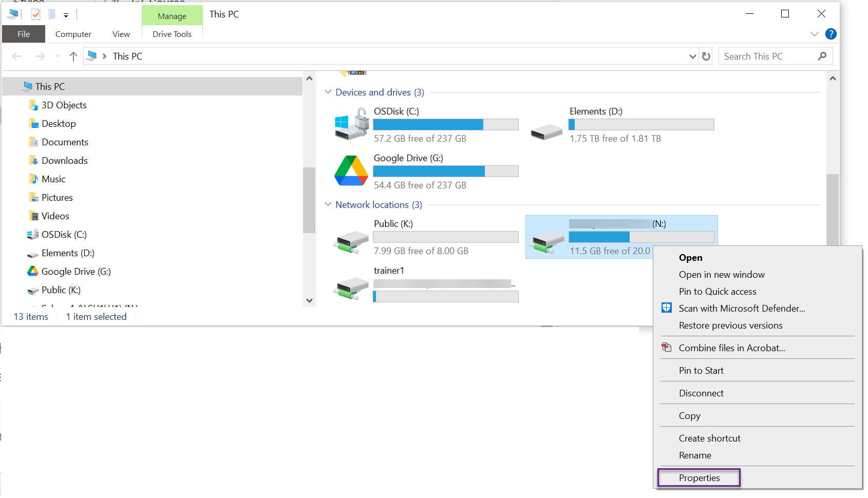Choose Pin to Start
868x498 pixels.
(x=758, y=371)
